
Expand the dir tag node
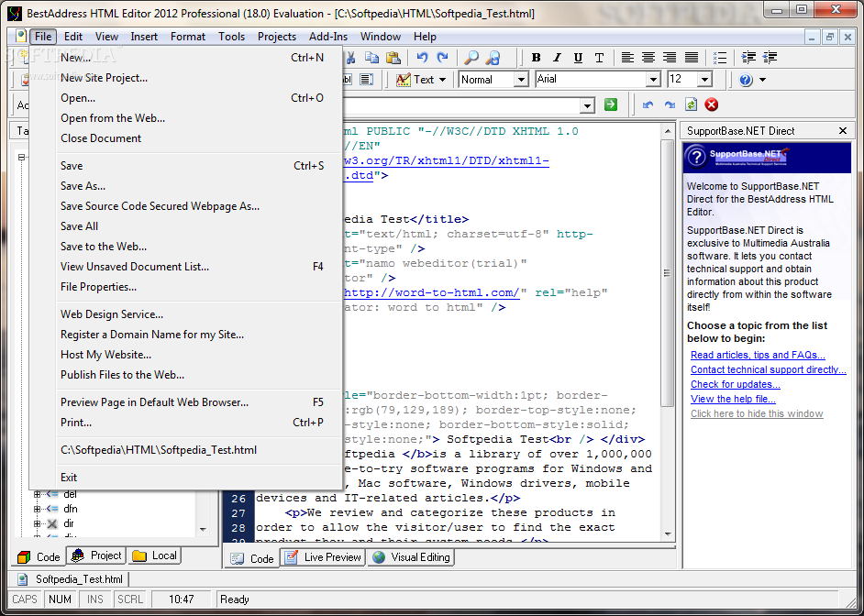(37, 523)
